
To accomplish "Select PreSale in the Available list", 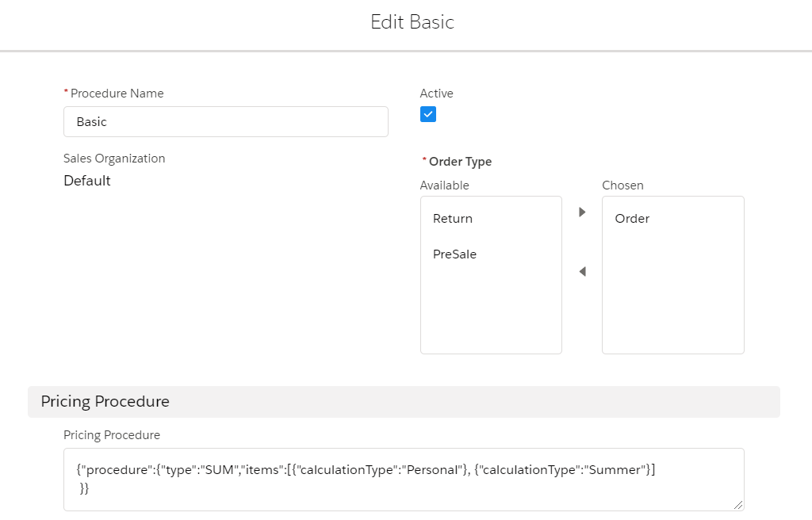I will point(454,254).
